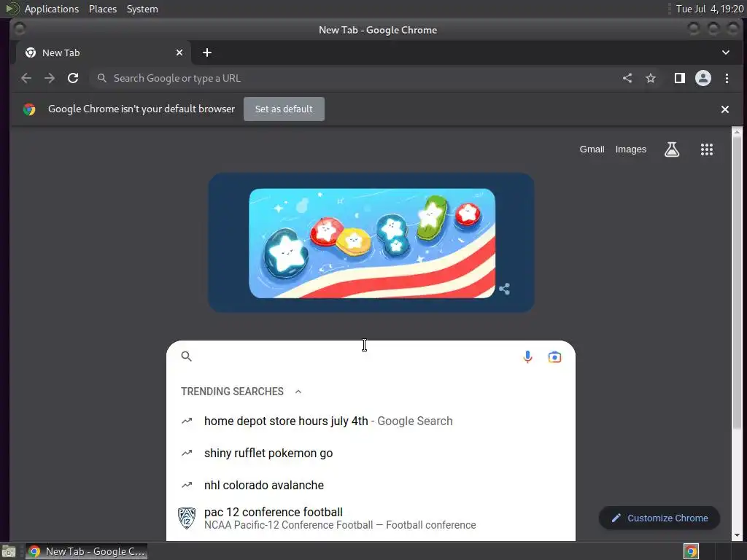Click the trending arrow beside 'nhl colorado avalanche'
The width and height of the screenshot is (747, 560).
coord(187,485)
